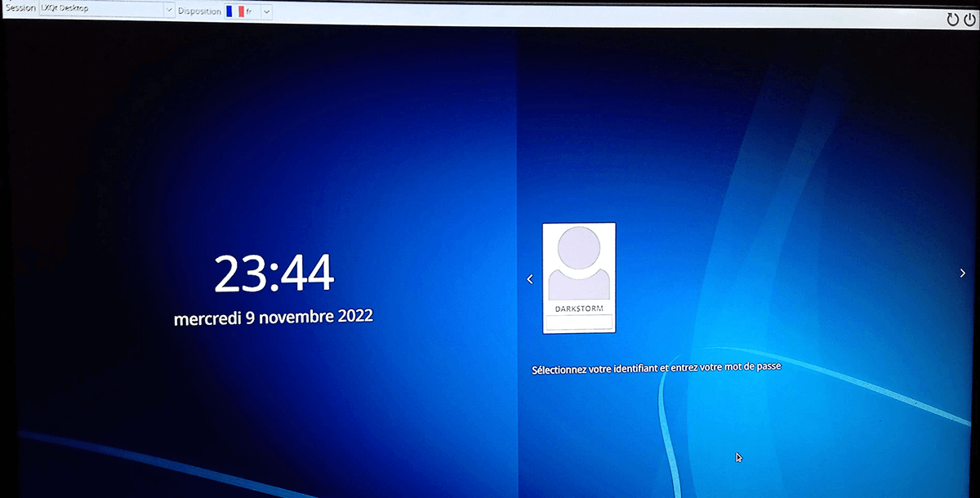The image size is (980, 498).
Task: Focus the password field under DARKSTORM
Action: [579, 322]
